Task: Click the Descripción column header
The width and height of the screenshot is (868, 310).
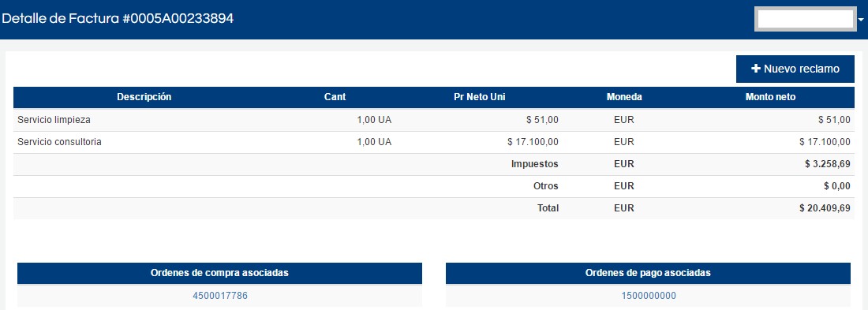Action: point(144,97)
